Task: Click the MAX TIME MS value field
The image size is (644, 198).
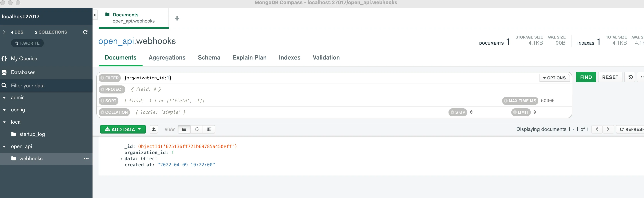Action: tap(555, 101)
